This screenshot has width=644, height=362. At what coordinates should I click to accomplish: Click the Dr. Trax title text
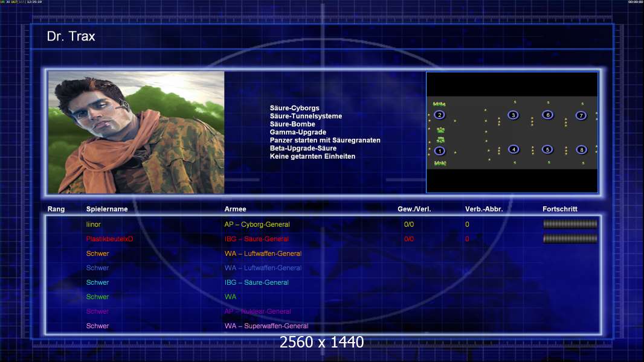[x=71, y=36]
